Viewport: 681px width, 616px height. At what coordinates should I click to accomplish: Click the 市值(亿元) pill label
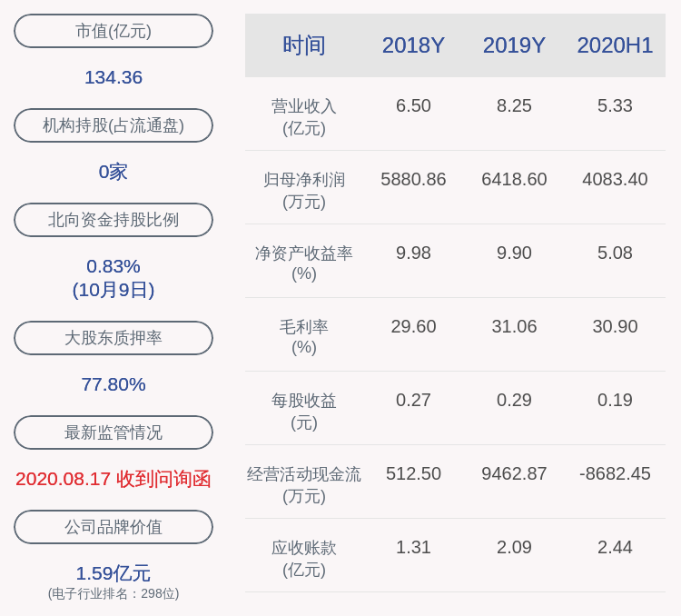[113, 31]
